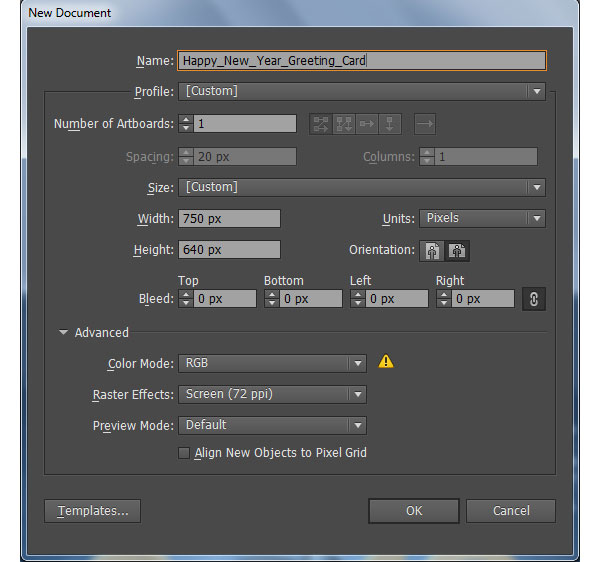The height and width of the screenshot is (562, 600).
Task: Click the OK button
Action: [414, 511]
